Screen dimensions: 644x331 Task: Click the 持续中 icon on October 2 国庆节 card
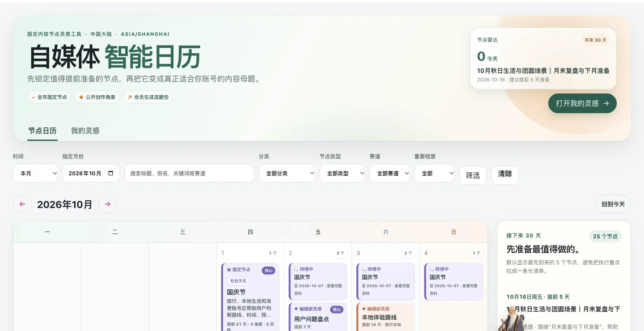[296, 269]
